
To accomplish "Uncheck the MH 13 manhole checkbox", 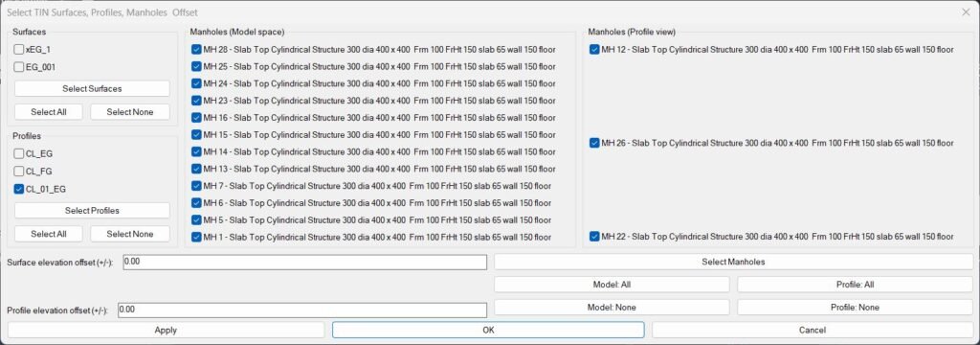I will (x=196, y=169).
